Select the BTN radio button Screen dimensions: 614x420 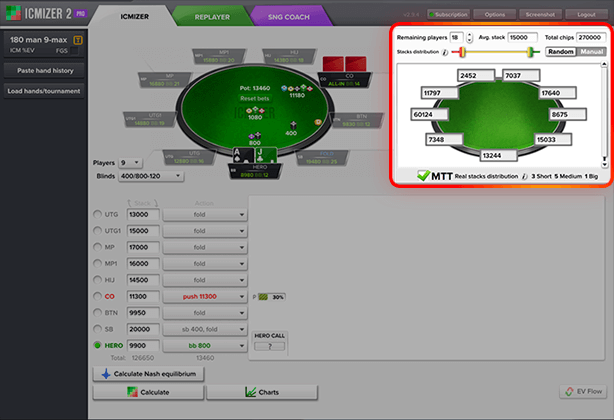click(97, 312)
